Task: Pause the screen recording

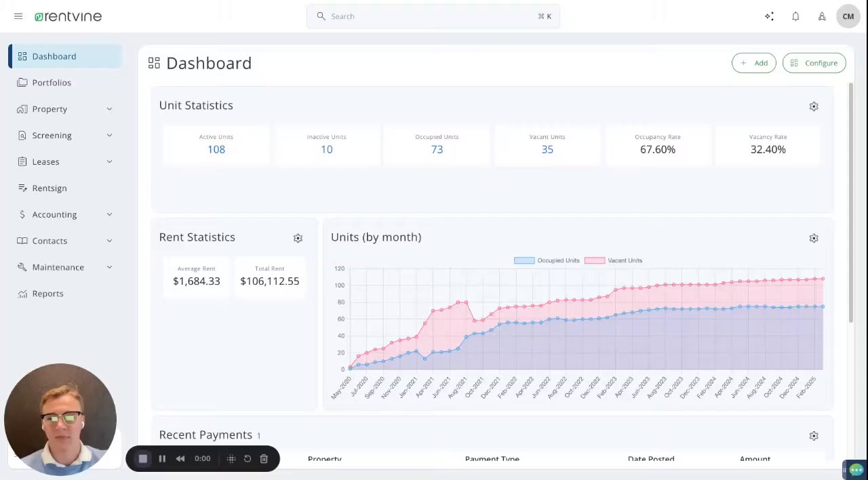Action: tap(162, 459)
